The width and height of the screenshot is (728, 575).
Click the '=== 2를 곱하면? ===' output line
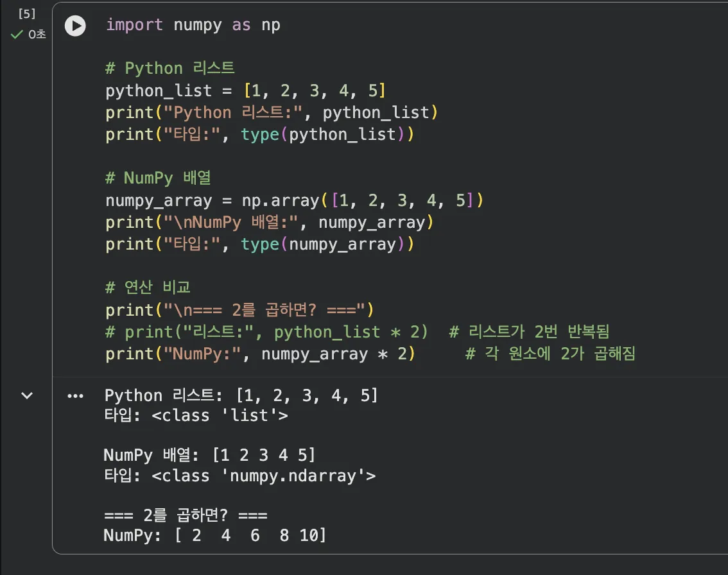tap(186, 515)
